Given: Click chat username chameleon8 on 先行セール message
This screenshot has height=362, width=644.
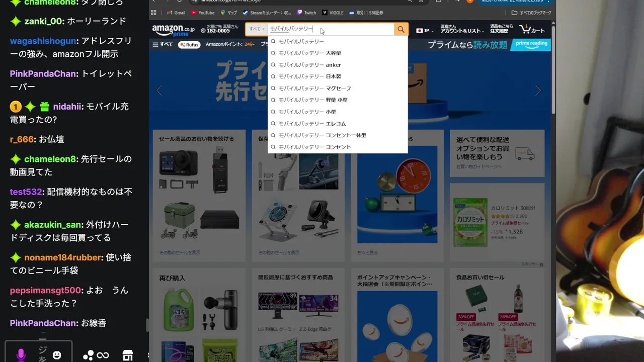Looking at the screenshot, I should (50, 159).
